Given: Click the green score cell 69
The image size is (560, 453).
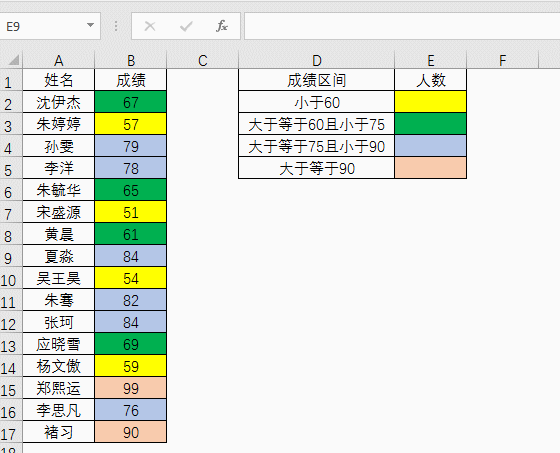Looking at the screenshot, I should click(x=131, y=344).
